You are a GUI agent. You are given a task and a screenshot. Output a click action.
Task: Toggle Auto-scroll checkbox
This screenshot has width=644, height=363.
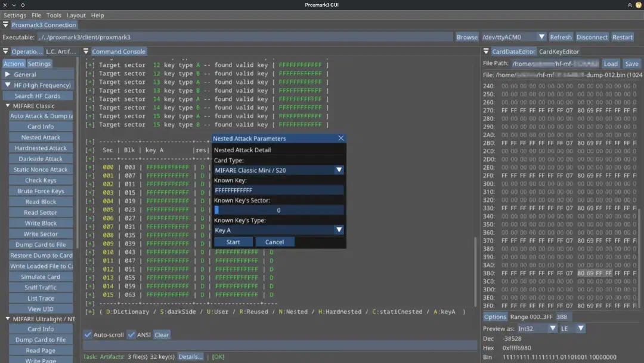click(x=88, y=334)
